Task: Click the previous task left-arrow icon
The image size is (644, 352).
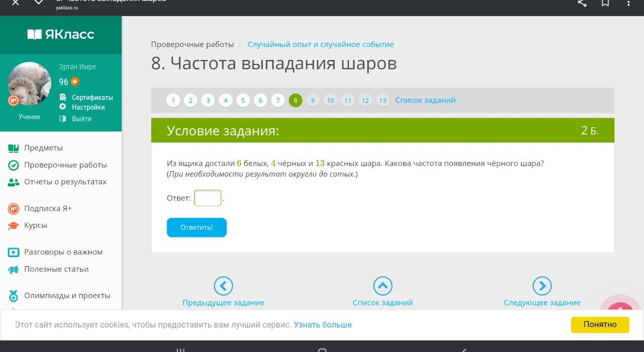Action: click(x=224, y=286)
